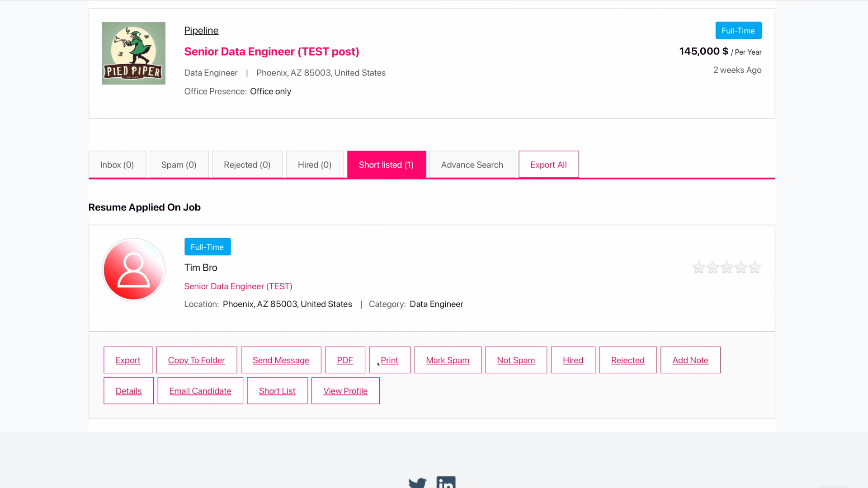Click the Export All button
The height and width of the screenshot is (488, 868).
pyautogui.click(x=548, y=165)
